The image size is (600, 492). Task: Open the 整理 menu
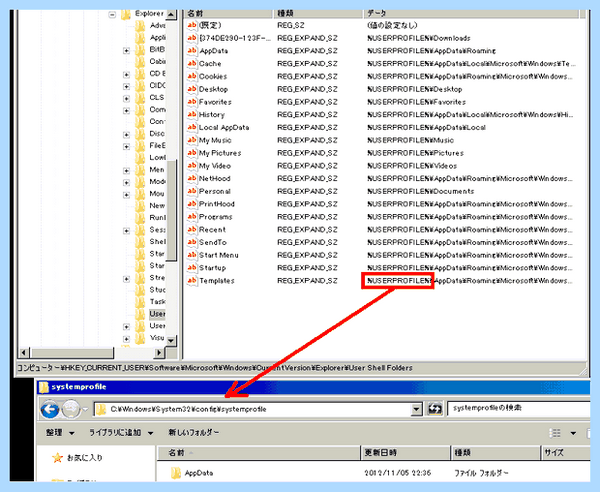pyautogui.click(x=60, y=433)
